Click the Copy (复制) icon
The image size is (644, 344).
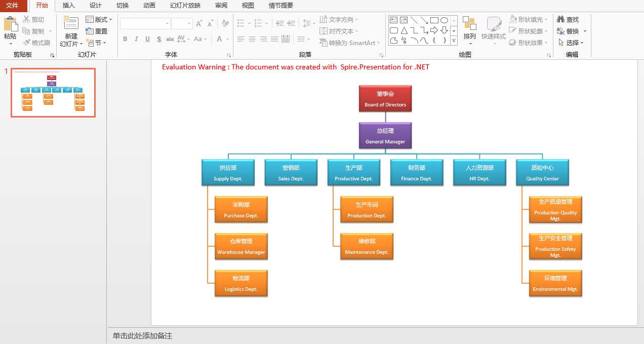pyautogui.click(x=26, y=31)
